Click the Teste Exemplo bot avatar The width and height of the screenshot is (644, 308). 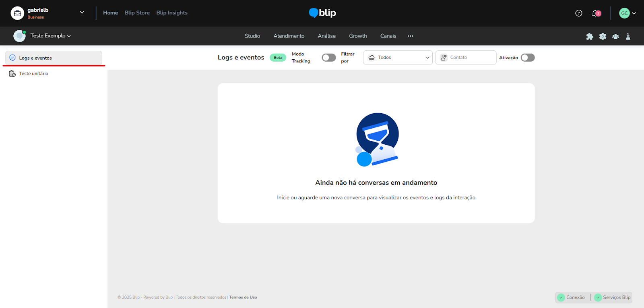pyautogui.click(x=19, y=36)
